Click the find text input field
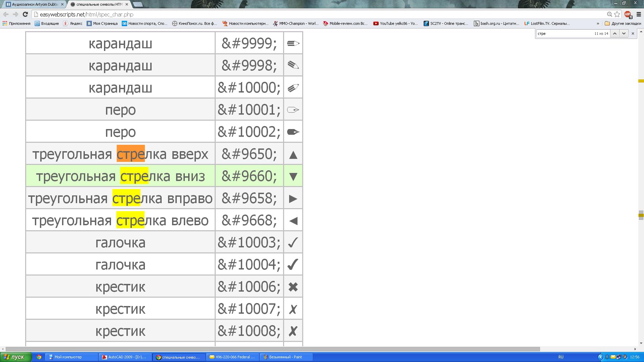The height and width of the screenshot is (362, 644). [x=563, y=34]
